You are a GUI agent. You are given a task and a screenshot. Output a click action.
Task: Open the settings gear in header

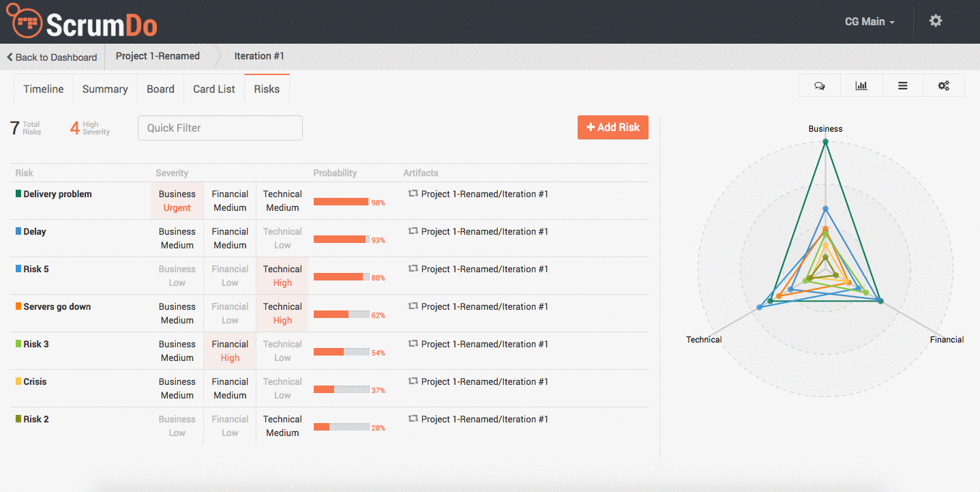click(936, 21)
